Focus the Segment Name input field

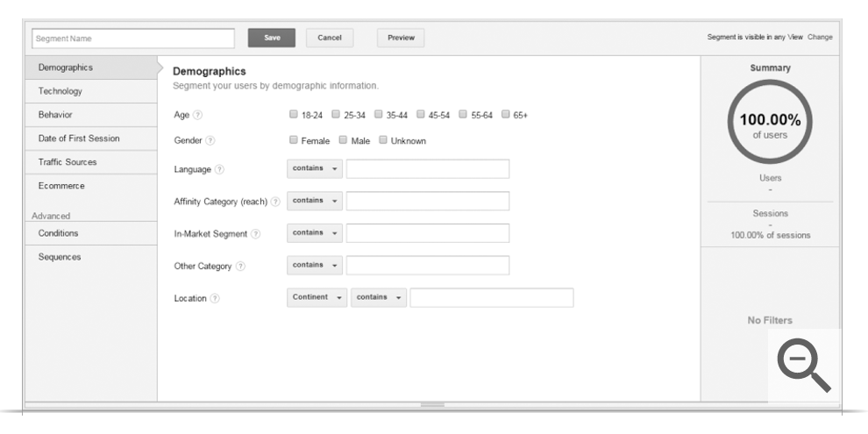click(132, 39)
